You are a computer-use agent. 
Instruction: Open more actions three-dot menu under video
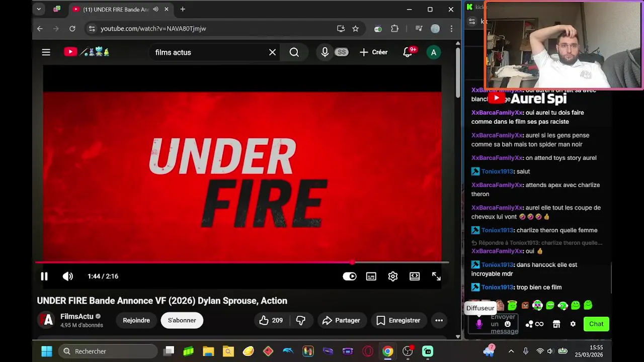[x=439, y=320]
